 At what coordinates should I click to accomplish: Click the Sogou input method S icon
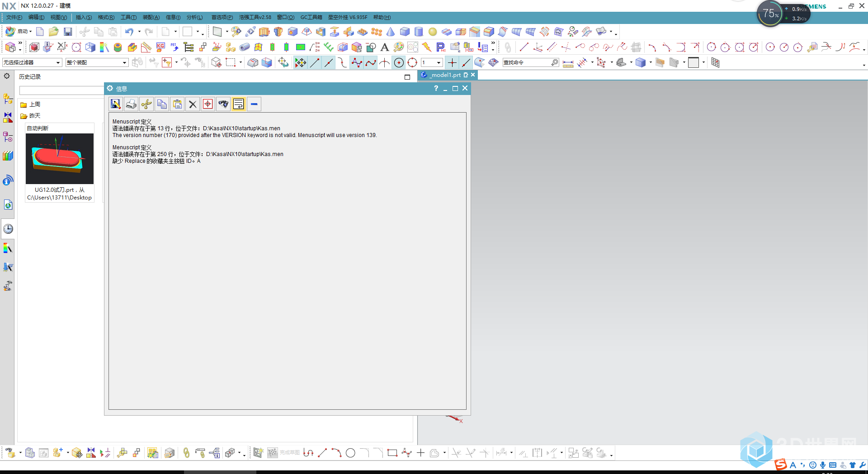click(x=781, y=465)
